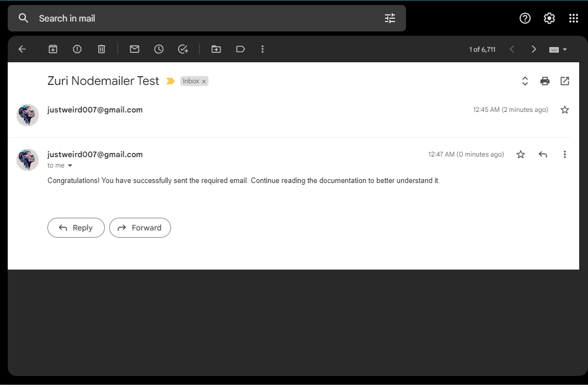Show search options filter icon

(x=390, y=18)
